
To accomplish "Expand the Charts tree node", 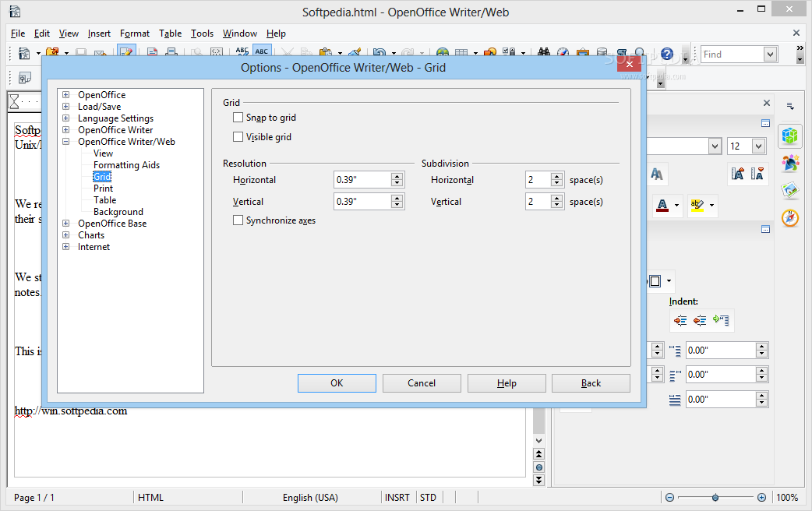I will [65, 234].
